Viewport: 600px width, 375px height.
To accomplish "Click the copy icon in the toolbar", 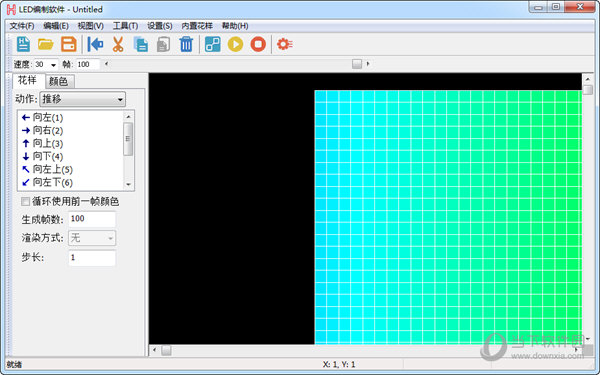I will pyautogui.click(x=141, y=44).
